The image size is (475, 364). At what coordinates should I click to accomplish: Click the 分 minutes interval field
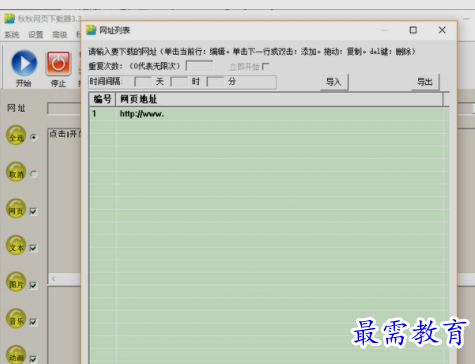215,82
